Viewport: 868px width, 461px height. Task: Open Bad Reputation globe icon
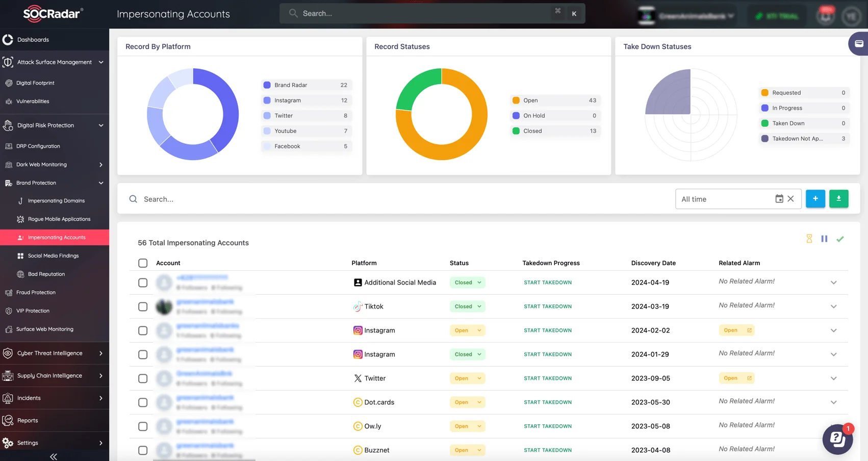click(20, 274)
